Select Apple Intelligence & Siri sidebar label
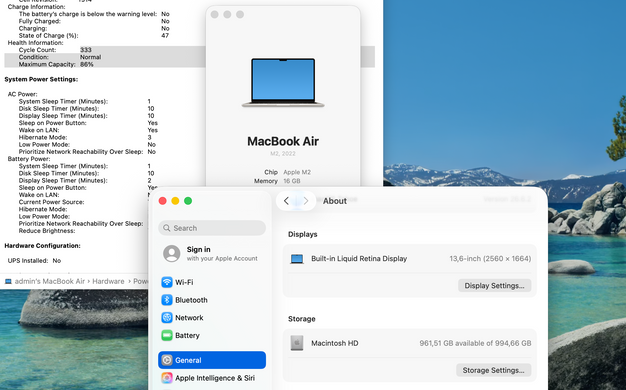 click(215, 378)
